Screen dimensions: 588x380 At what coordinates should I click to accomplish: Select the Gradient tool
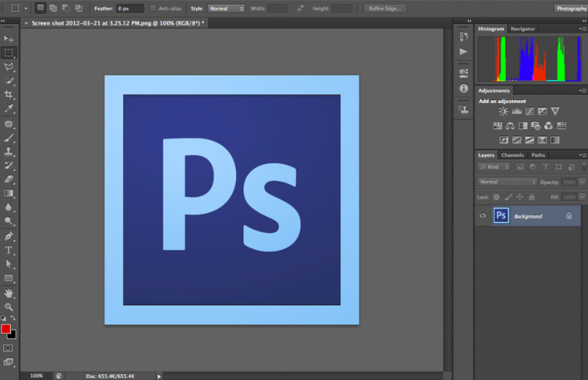tap(8, 194)
